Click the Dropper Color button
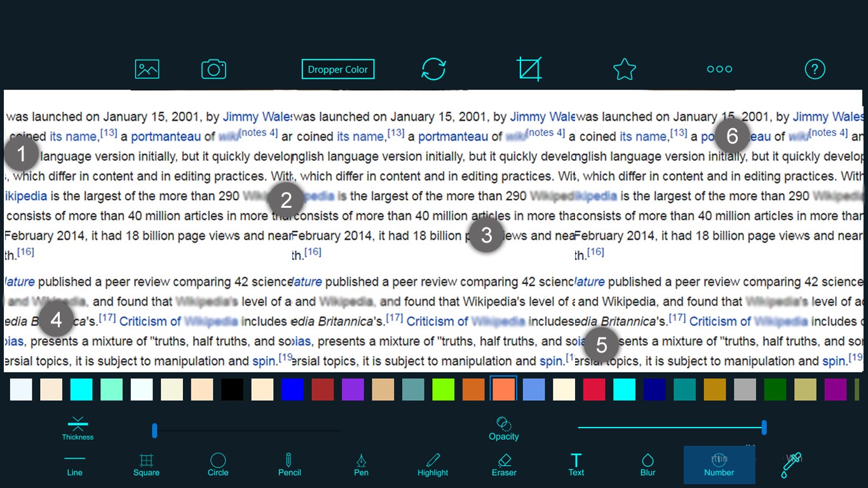Viewport: 868px width, 488px height. pyautogui.click(x=338, y=69)
